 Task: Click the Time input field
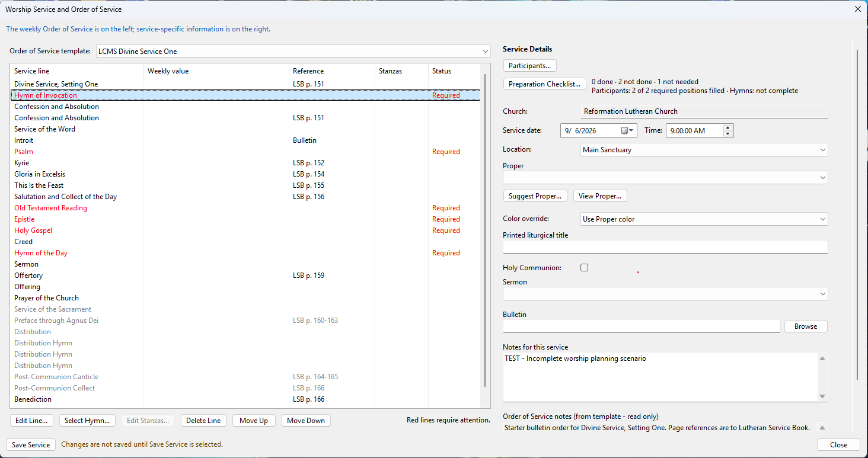694,130
